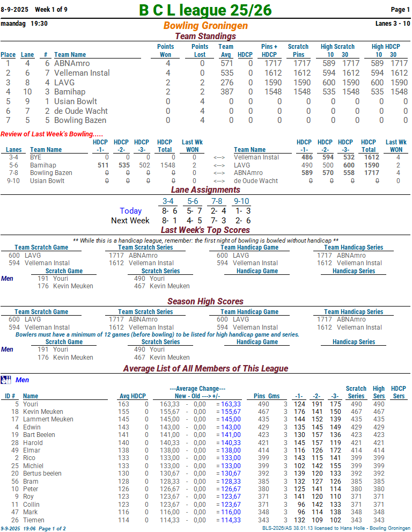
Task: Click the 'licensed to Hans Holle' footer line
Action: (x=336, y=528)
